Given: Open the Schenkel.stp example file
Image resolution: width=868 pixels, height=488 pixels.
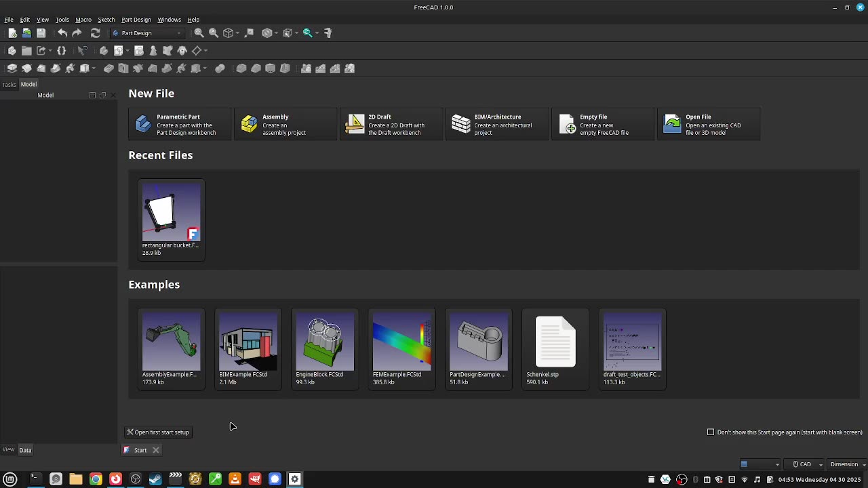Looking at the screenshot, I should click(x=555, y=349).
